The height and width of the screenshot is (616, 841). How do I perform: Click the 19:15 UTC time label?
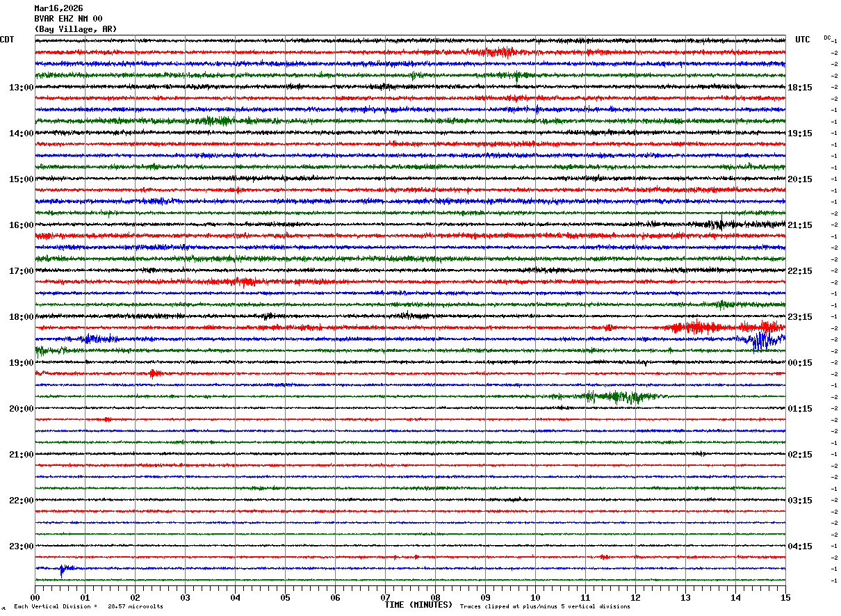click(x=801, y=133)
